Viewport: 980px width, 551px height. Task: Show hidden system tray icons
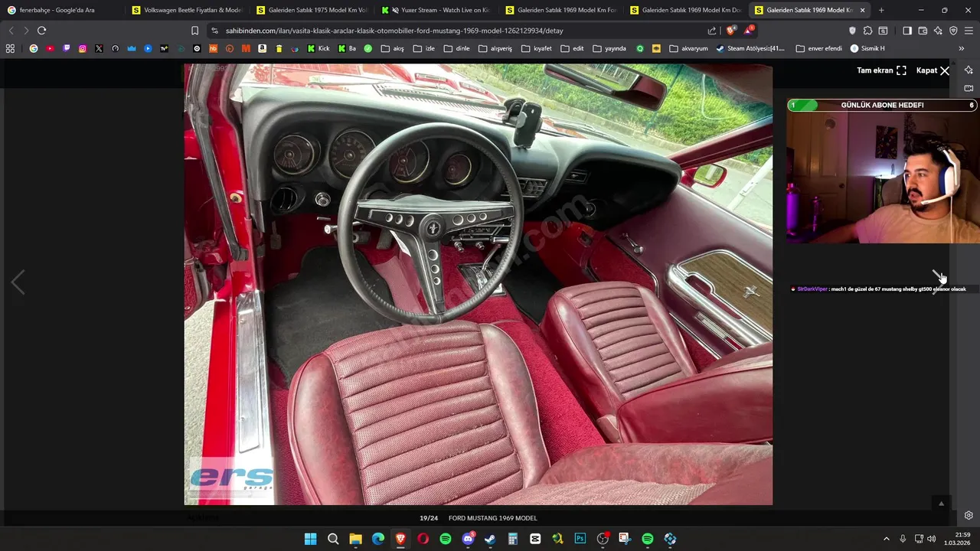pos(887,539)
